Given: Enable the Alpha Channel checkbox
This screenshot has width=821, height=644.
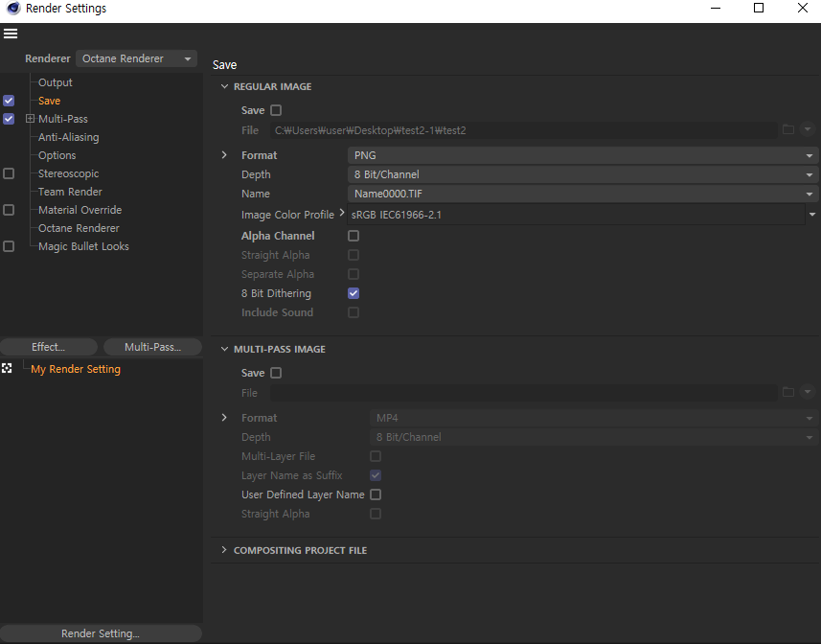Looking at the screenshot, I should coord(353,236).
